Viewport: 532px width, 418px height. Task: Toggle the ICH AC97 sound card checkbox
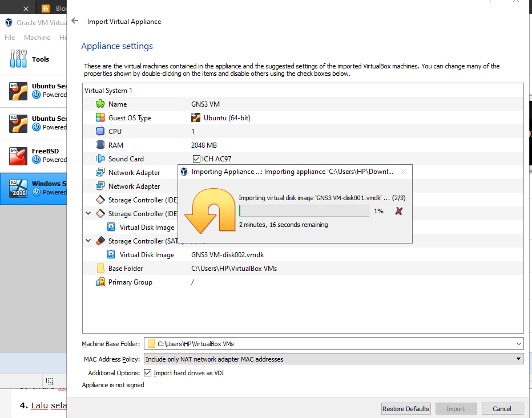[x=196, y=159]
